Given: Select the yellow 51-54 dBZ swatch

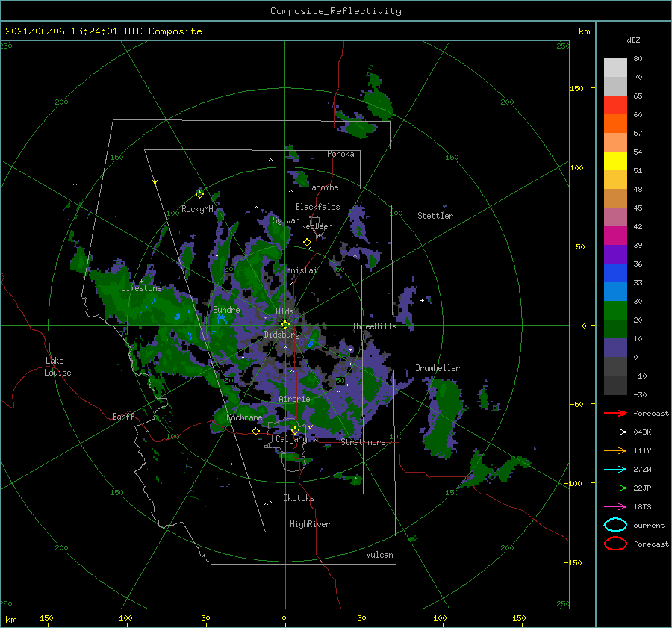Looking at the screenshot, I should coord(615,161).
